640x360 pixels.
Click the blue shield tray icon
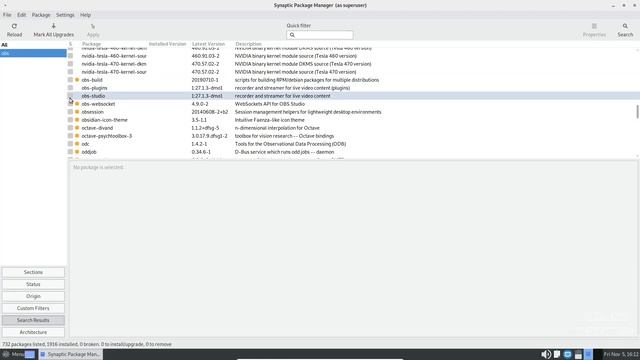coord(567,354)
